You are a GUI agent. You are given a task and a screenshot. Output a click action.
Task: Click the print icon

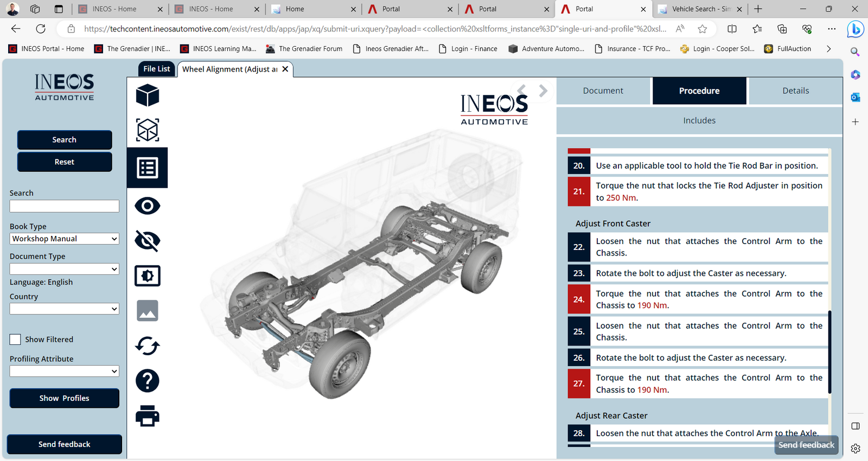(x=147, y=415)
